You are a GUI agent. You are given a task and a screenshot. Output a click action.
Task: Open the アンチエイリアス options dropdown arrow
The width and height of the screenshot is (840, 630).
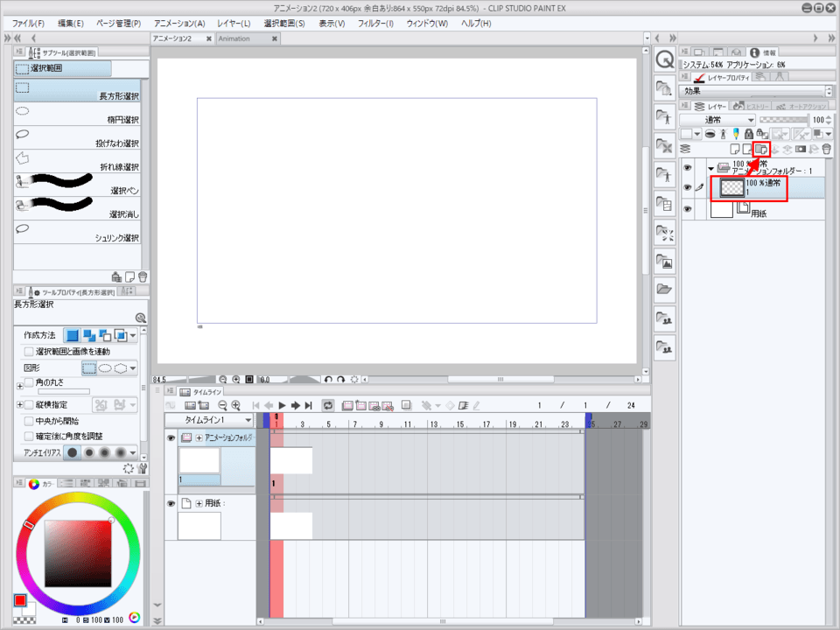[x=133, y=452]
